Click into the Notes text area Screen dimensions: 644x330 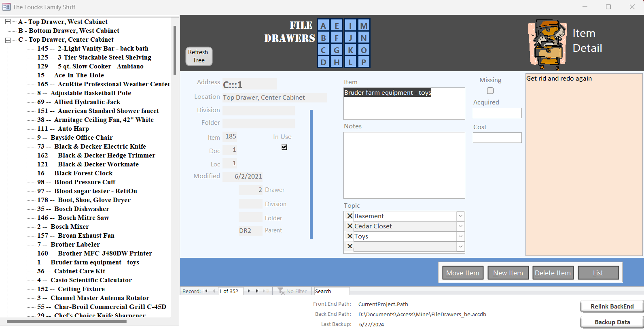[404, 165]
